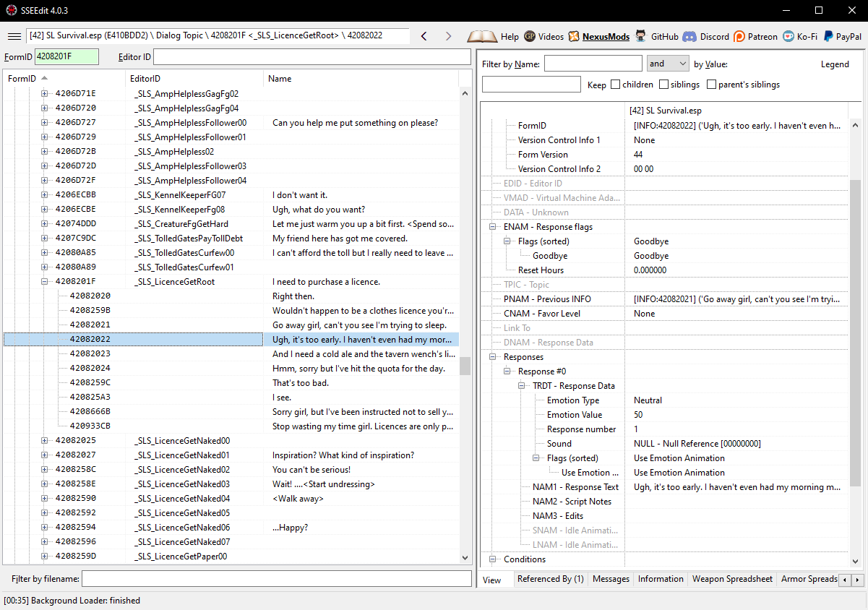Select _SLS_KennelKeeperFG07 row
This screenshot has width=868, height=610.
[231, 195]
